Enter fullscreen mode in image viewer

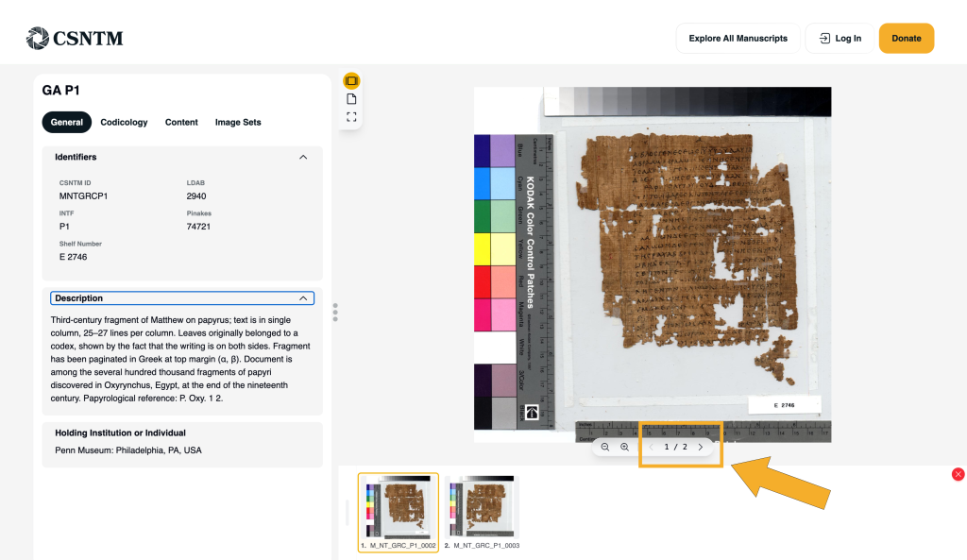[x=351, y=117]
